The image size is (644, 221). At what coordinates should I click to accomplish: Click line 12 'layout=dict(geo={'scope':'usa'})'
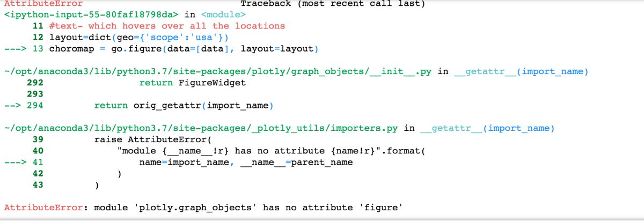point(140,38)
